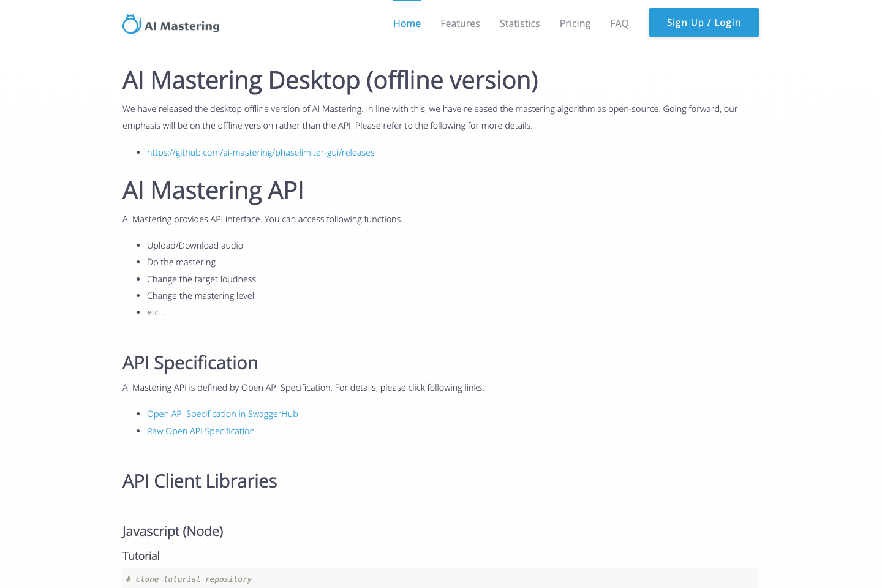View the Raw Open API Specification
Screen dimensions: 882x588
point(200,431)
